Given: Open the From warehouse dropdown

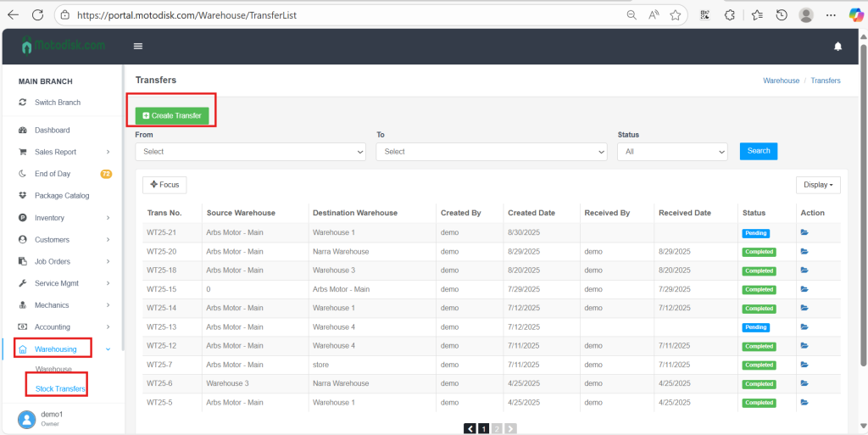Looking at the screenshot, I should 250,152.
